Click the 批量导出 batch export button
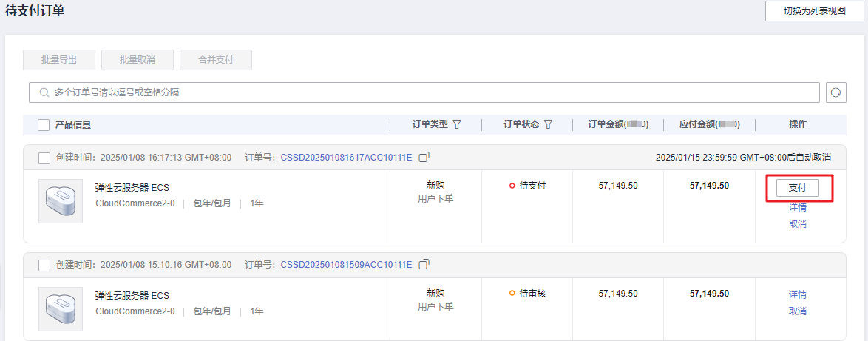Screen dimensions: 868x341 coord(59,60)
